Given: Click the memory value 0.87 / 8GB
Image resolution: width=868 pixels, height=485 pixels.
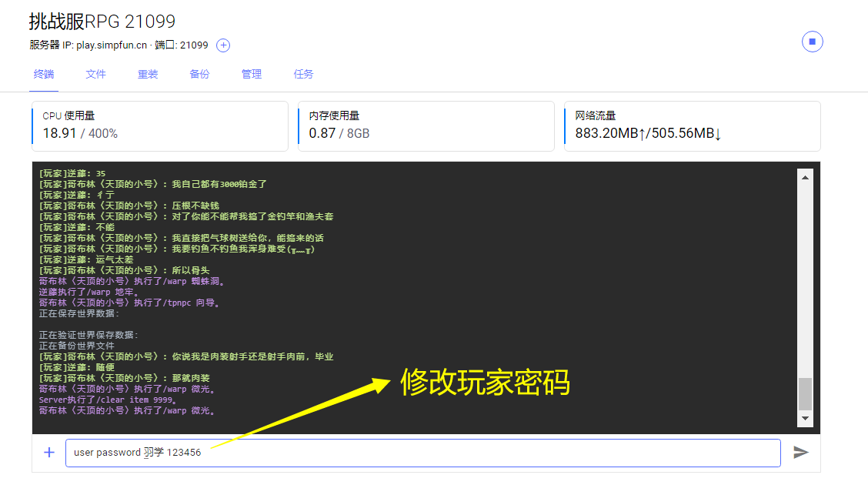Looking at the screenshot, I should coord(339,133).
